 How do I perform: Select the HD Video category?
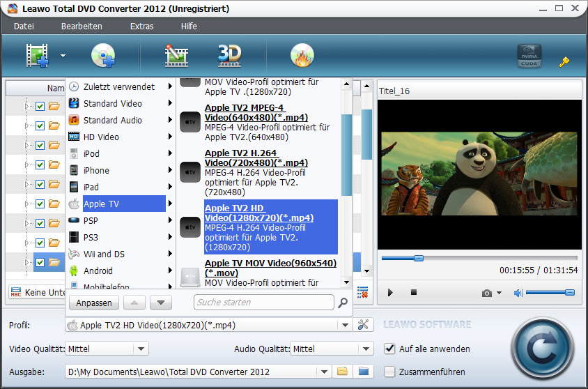pos(121,137)
